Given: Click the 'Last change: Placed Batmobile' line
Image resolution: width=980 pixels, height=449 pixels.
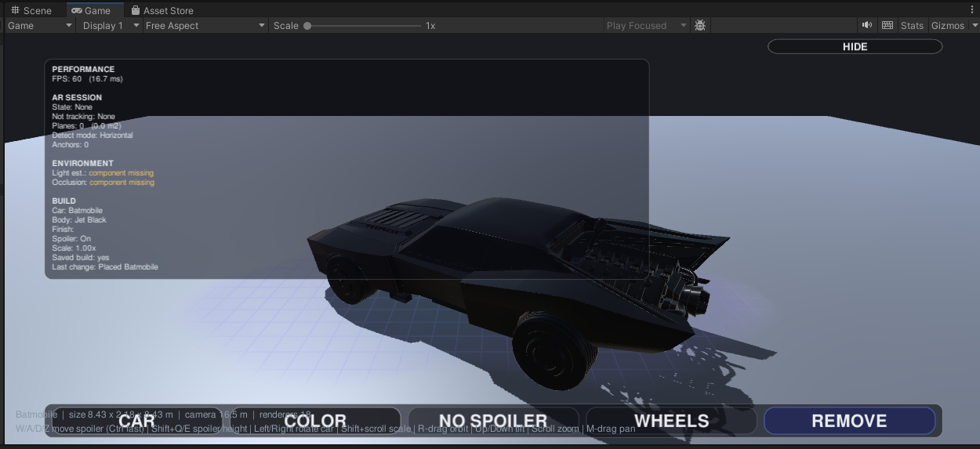Looking at the screenshot, I should tap(105, 267).
